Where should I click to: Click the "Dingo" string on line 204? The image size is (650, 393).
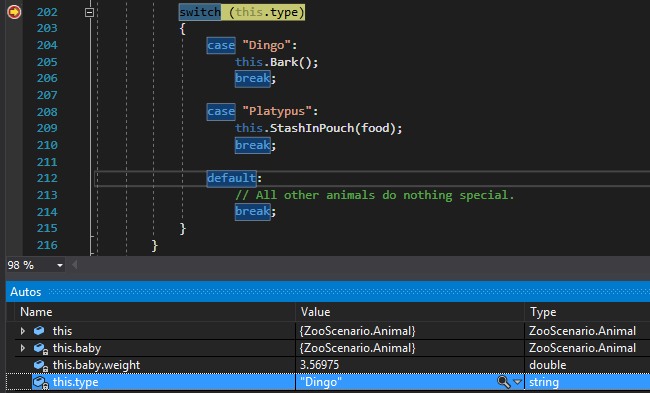[266, 45]
